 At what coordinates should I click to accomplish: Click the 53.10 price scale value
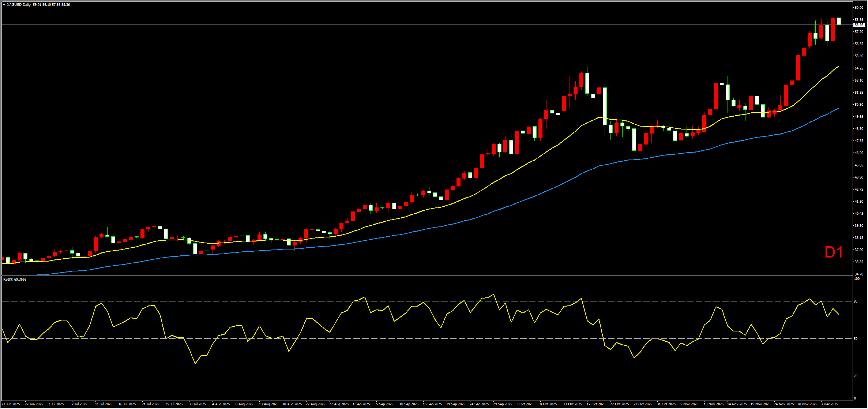[x=859, y=80]
